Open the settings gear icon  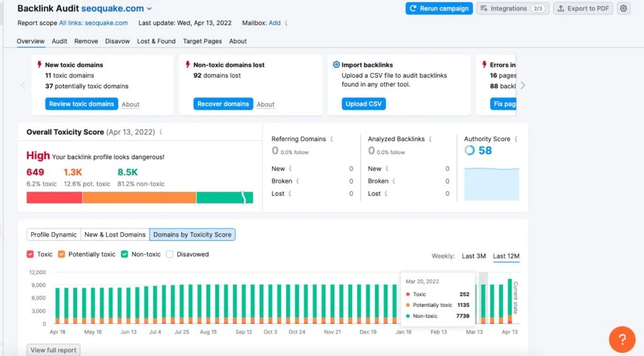(623, 8)
